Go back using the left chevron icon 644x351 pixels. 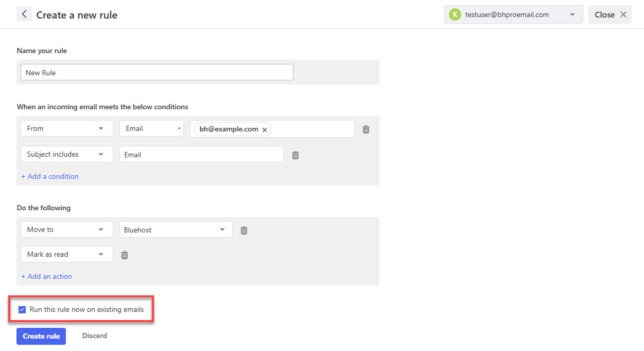coord(24,14)
